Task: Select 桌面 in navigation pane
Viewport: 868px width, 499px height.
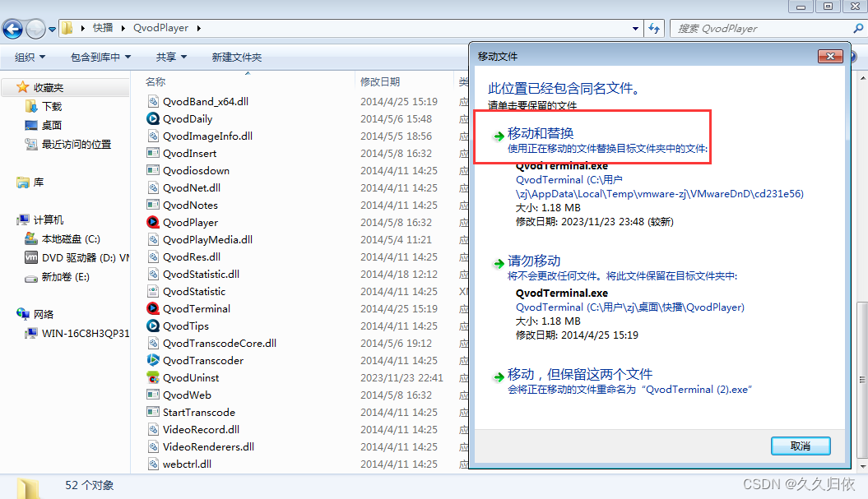Action: (52, 125)
